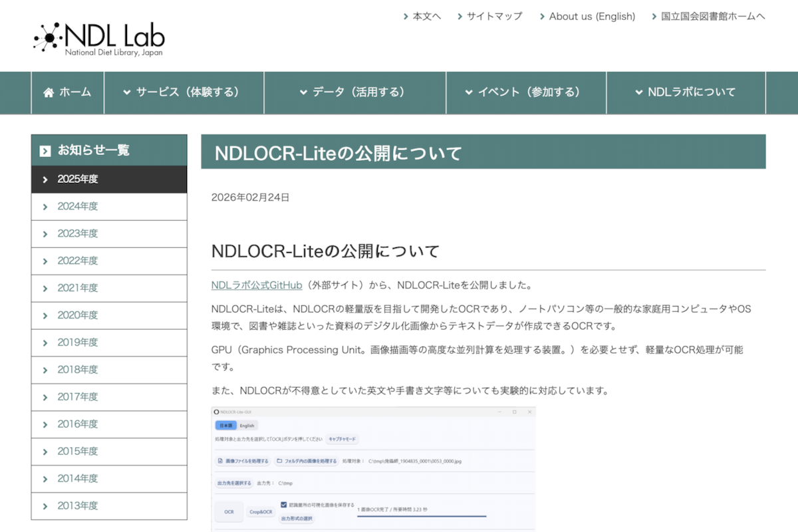Select 2022年度 news archive

click(78, 261)
